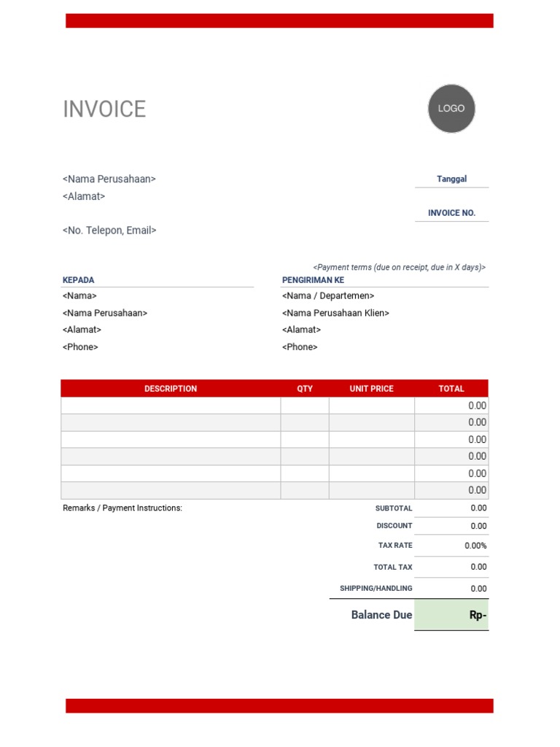Viewport: 560px width, 747px height.
Task: Select the SUBTOTAL label
Action: [394, 508]
